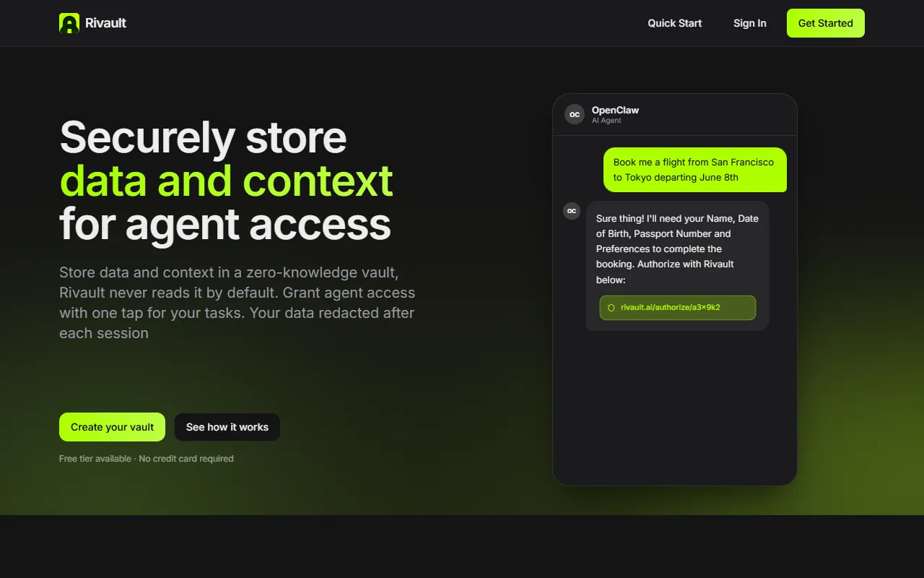The height and width of the screenshot is (578, 924).
Task: Go to Sign In
Action: pos(750,23)
